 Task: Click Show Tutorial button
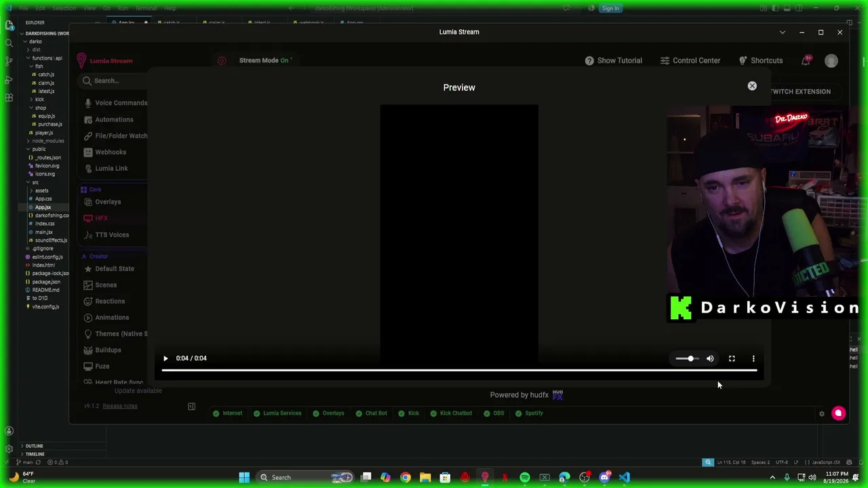pos(614,60)
